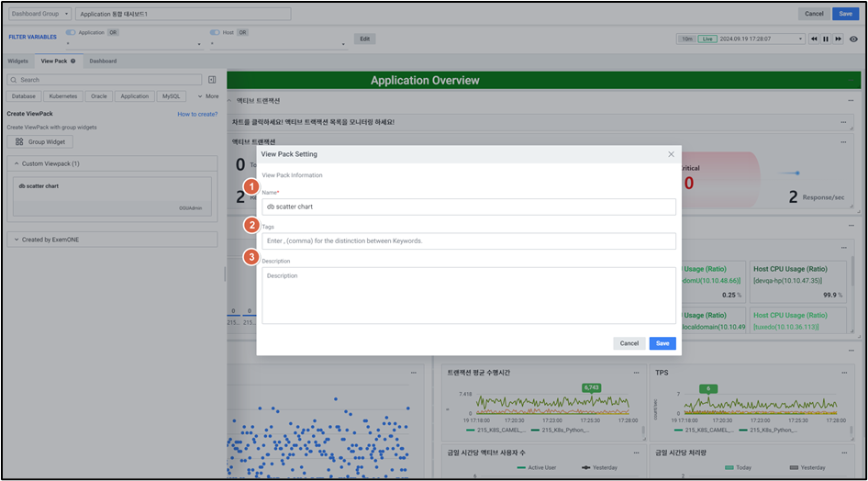Collapse the Custom Viewpack section
This screenshot has width=868, height=481.
(15, 163)
